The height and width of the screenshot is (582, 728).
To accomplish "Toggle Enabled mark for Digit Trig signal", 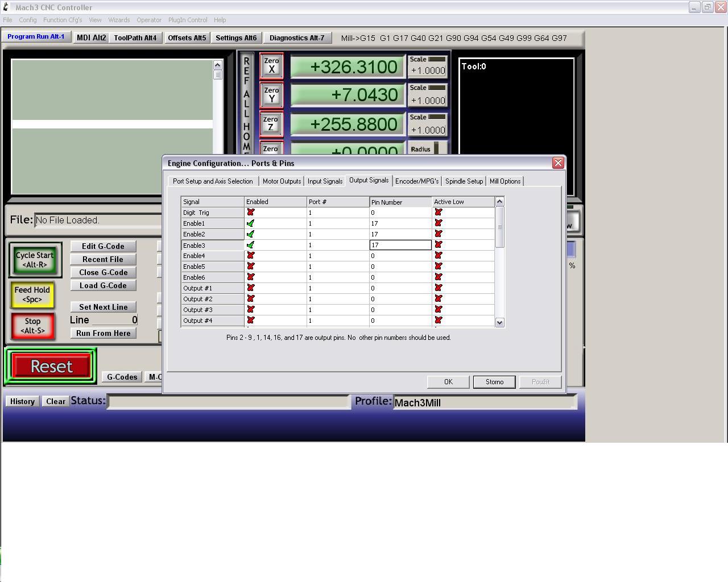I will (251, 212).
